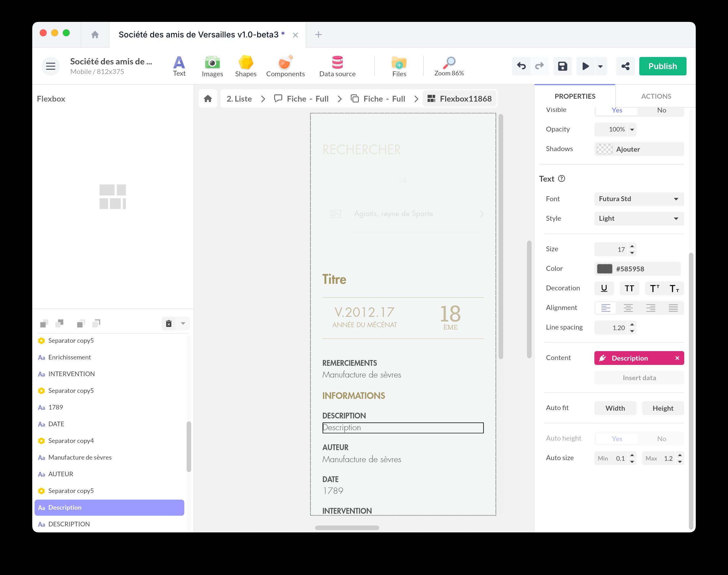Click the Publish button
This screenshot has width=728, height=575.
point(662,66)
